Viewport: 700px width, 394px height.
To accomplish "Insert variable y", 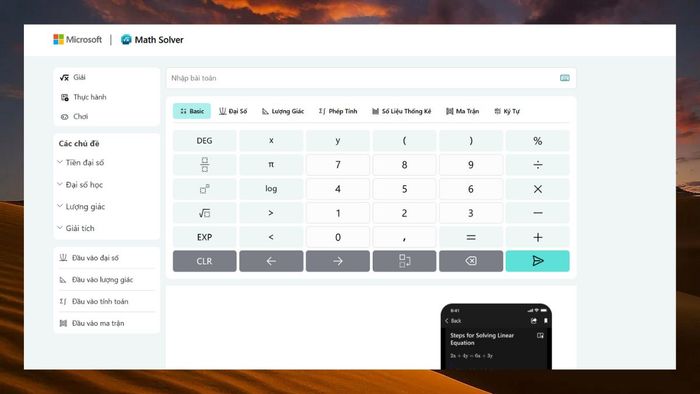I will pos(338,141).
